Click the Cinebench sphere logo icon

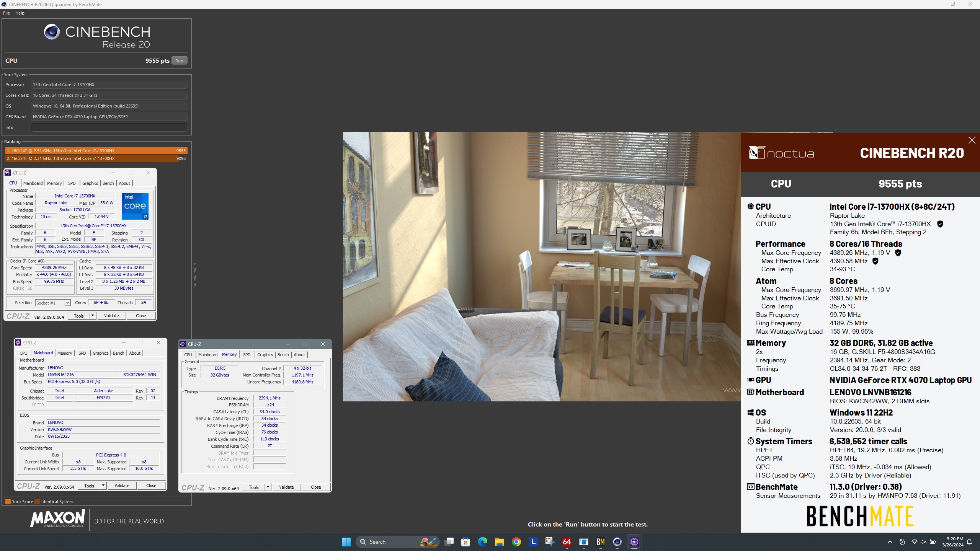click(x=52, y=32)
